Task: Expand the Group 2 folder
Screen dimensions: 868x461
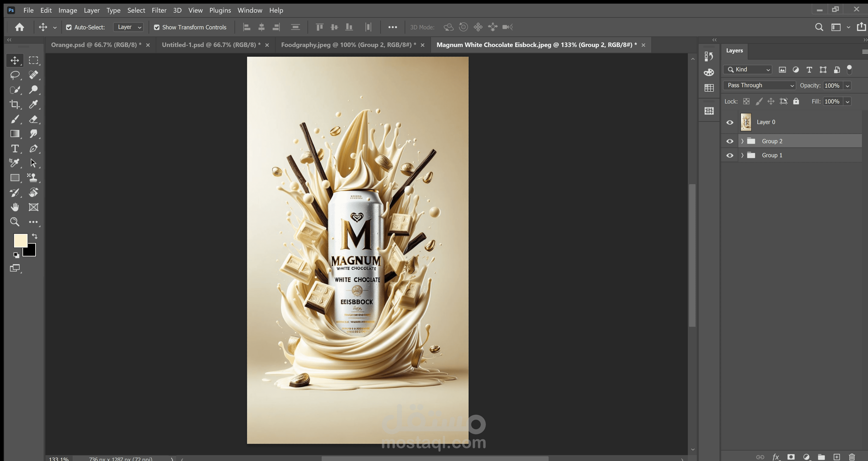Action: click(742, 141)
